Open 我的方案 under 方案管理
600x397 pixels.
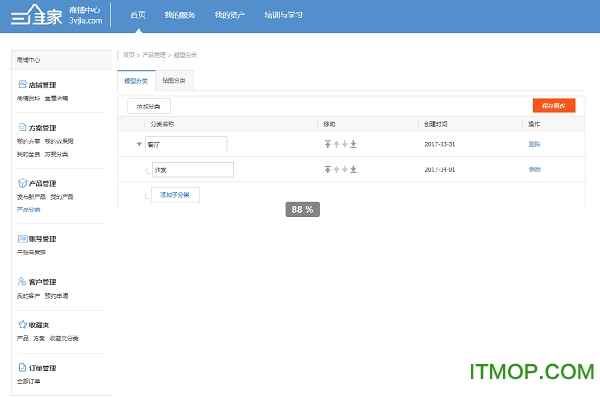(28, 141)
